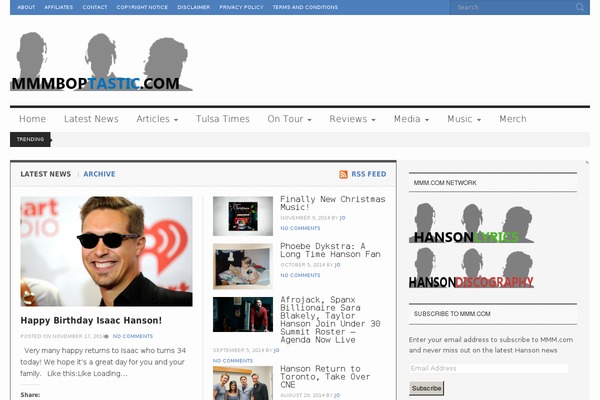The height and width of the screenshot is (400, 600).
Task: Open the Privacy Policy link
Action: pyautogui.click(x=241, y=7)
